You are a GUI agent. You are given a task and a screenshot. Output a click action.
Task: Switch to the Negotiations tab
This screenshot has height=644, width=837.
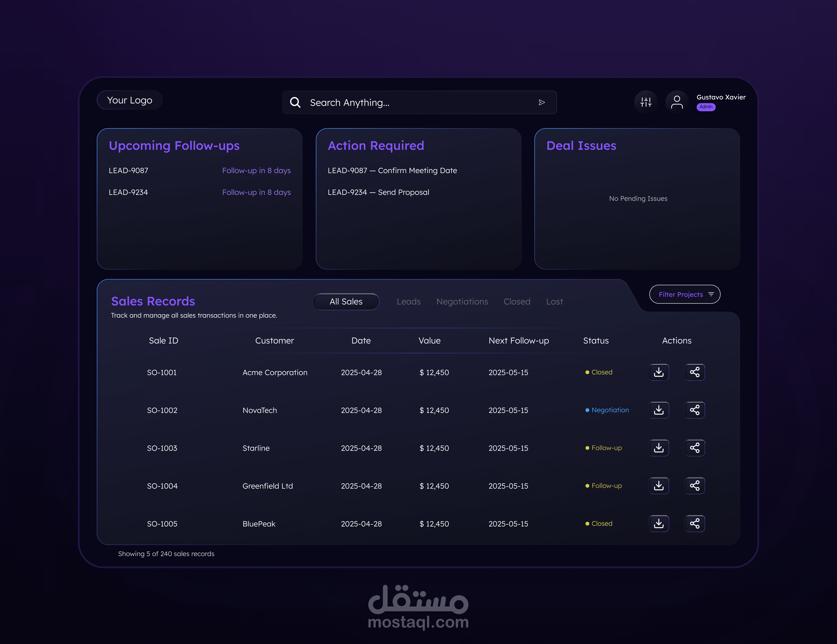[462, 302]
